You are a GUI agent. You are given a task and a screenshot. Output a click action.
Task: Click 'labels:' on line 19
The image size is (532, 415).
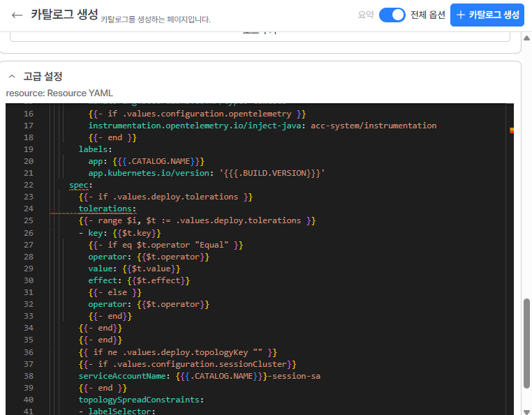[x=96, y=149]
